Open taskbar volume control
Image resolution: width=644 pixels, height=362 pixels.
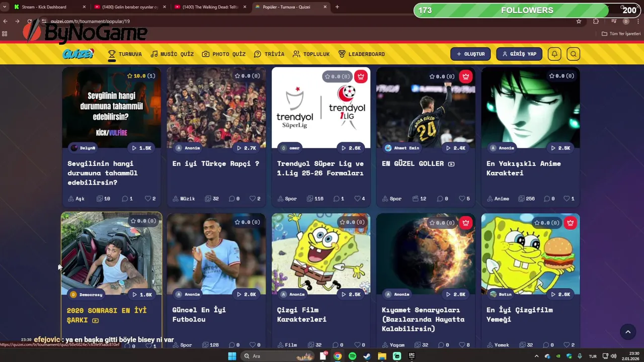click(613, 356)
